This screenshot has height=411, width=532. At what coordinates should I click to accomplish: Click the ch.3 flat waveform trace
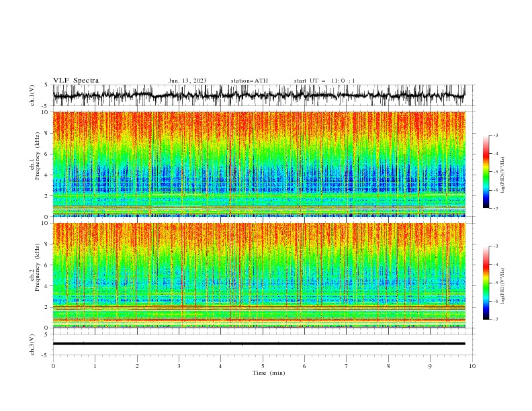tap(259, 344)
